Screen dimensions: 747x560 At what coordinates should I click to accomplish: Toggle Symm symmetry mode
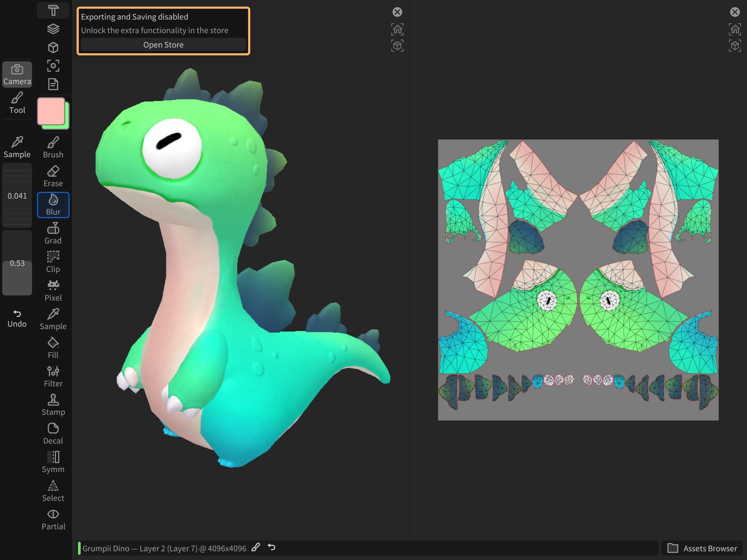pos(53,462)
